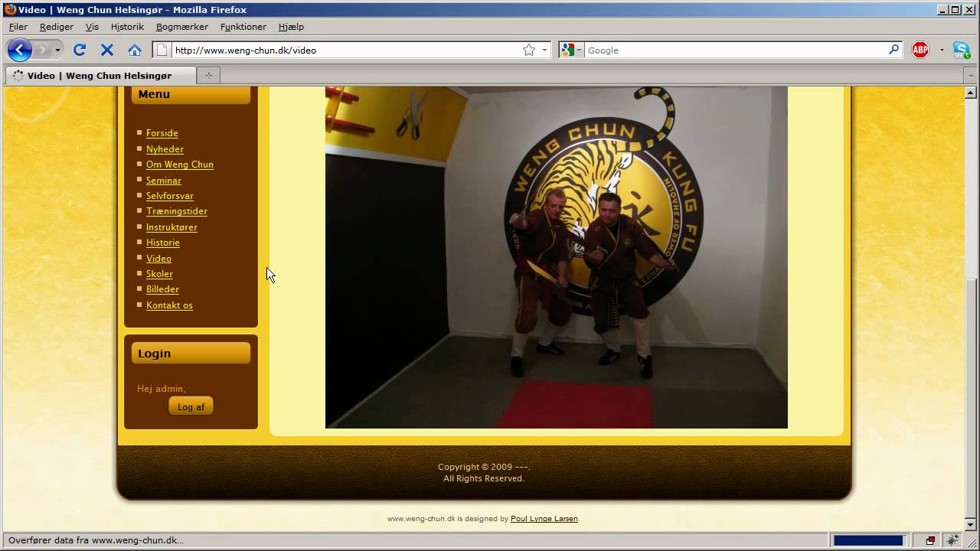Viewport: 980px width, 551px height.
Task: Click the Poul Lynge Larsen designer link
Action: 544,519
